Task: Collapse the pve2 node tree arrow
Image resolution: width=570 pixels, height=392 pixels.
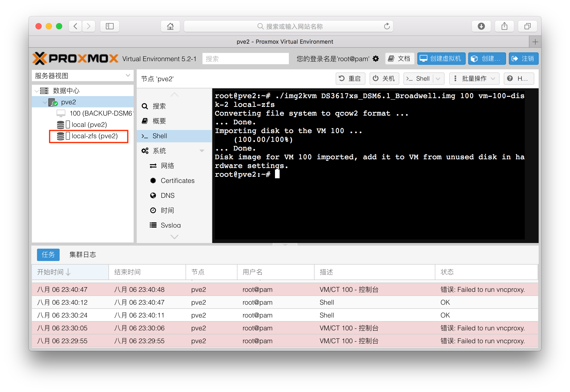Action: click(45, 102)
